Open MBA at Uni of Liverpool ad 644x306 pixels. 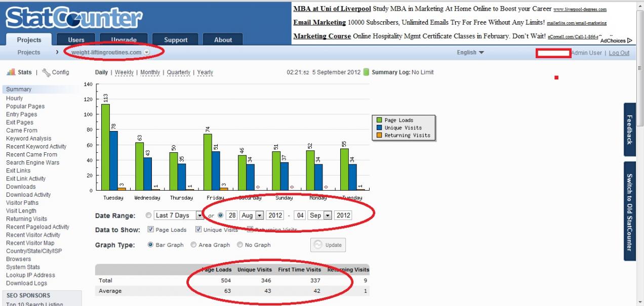[332, 9]
